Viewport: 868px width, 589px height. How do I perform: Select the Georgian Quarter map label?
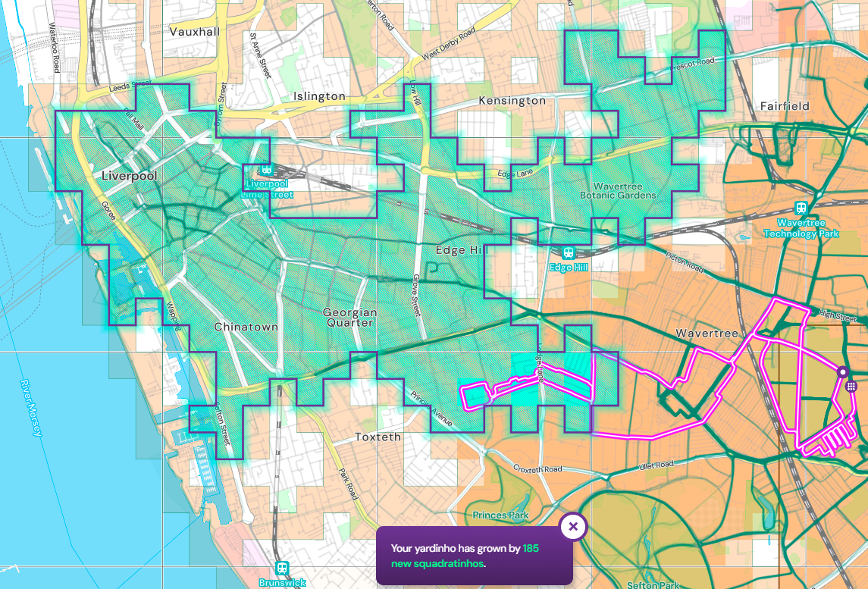[349, 317]
